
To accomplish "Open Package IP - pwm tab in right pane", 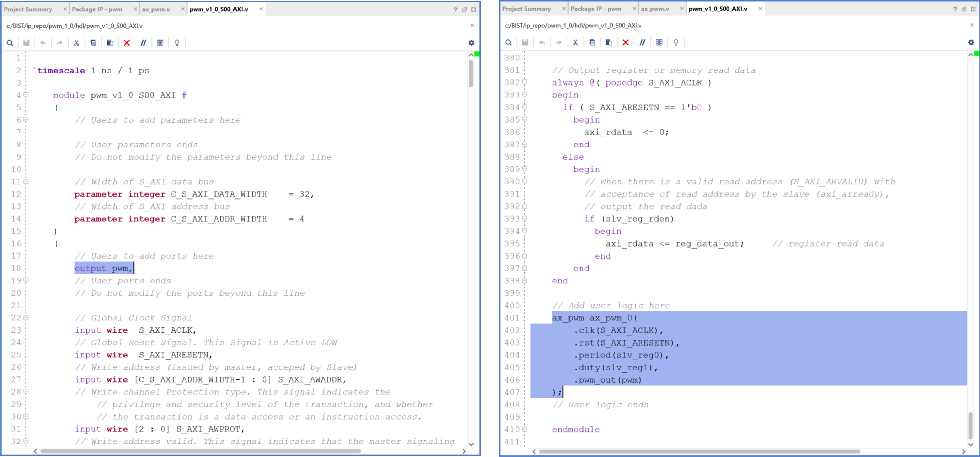I will click(596, 9).
